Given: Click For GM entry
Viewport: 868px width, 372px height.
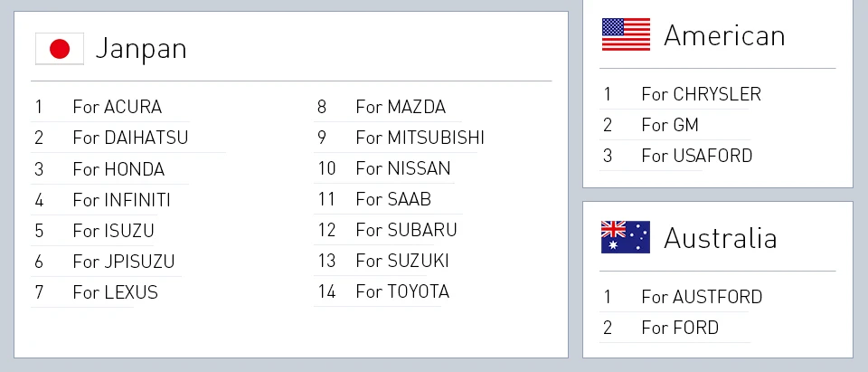Looking at the screenshot, I should pyautogui.click(x=670, y=125).
